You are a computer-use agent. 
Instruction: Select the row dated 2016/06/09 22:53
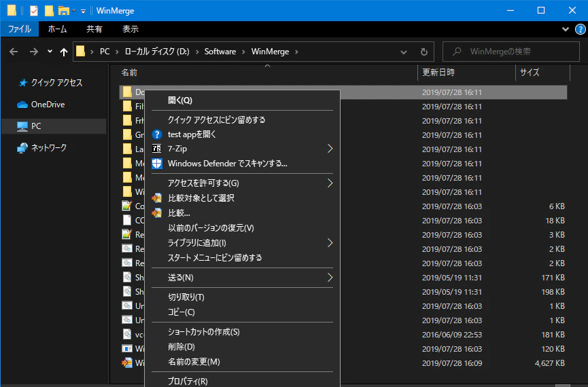click(x=343, y=335)
